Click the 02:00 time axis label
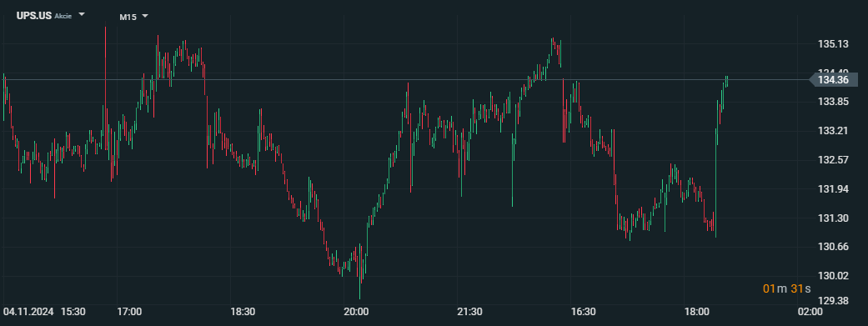The height and width of the screenshot is (326, 868). pos(810,312)
